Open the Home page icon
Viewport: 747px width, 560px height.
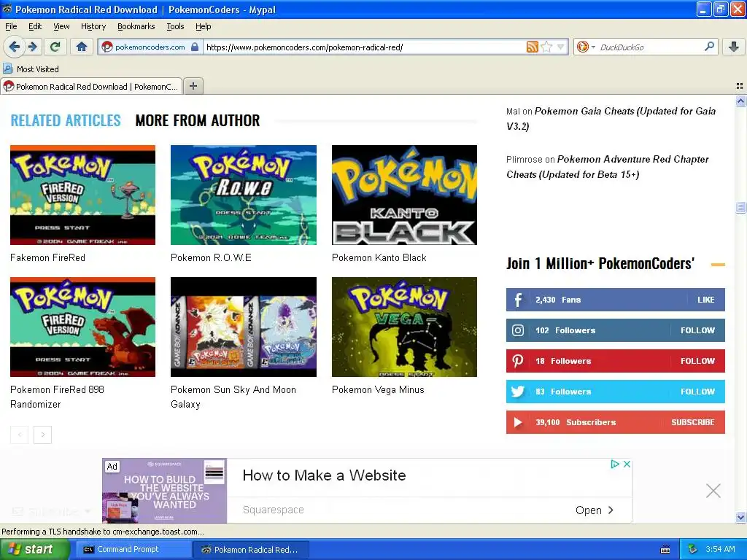click(x=82, y=47)
